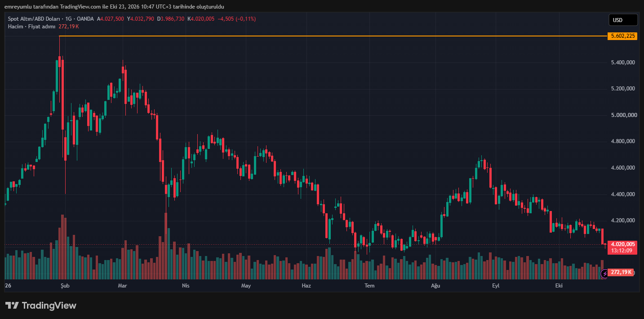The image size is (644, 319).
Task: Click the high value Y4.032,790
Action: [x=141, y=19]
